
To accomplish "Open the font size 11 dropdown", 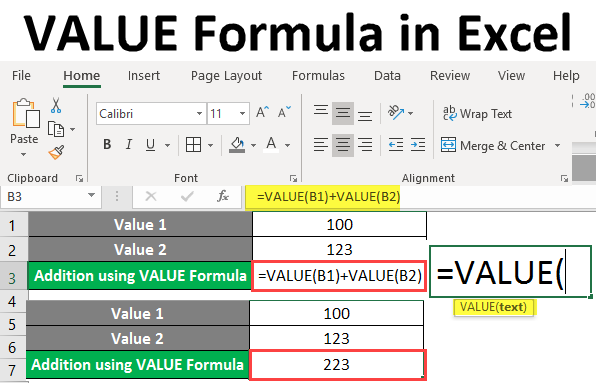I will point(242,113).
